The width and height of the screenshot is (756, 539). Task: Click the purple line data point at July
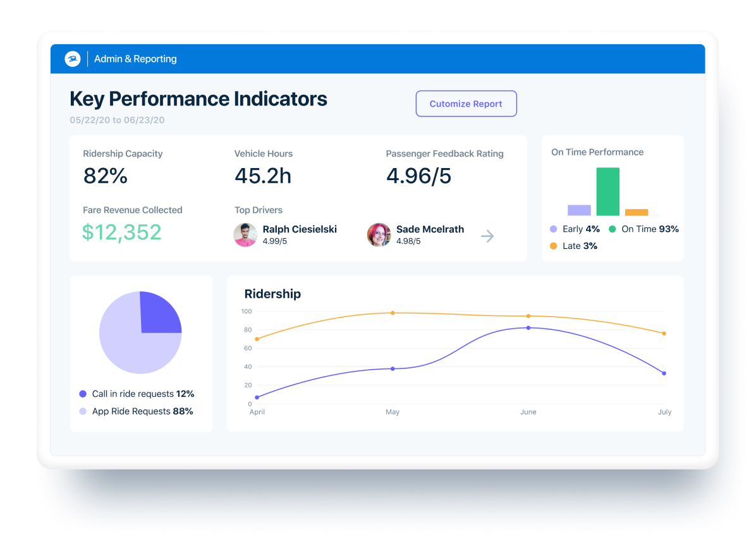(x=664, y=373)
